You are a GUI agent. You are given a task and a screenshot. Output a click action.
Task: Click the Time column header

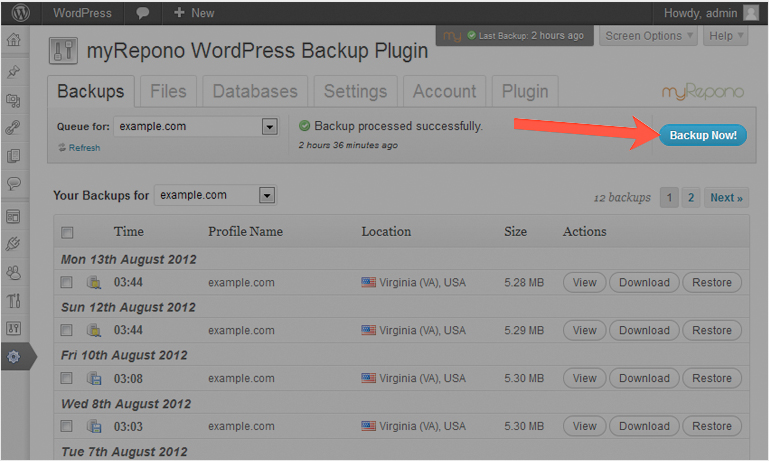(128, 231)
